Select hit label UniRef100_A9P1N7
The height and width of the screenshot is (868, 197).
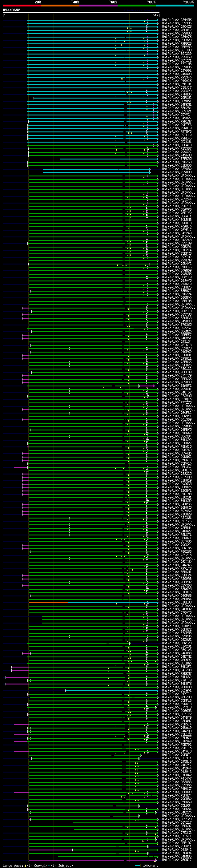coord(177,121)
